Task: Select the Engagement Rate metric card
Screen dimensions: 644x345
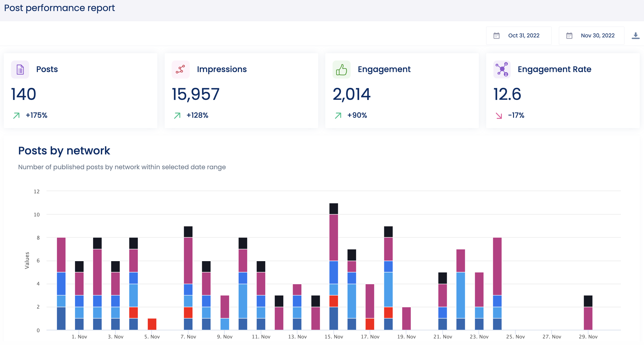Action: point(562,90)
